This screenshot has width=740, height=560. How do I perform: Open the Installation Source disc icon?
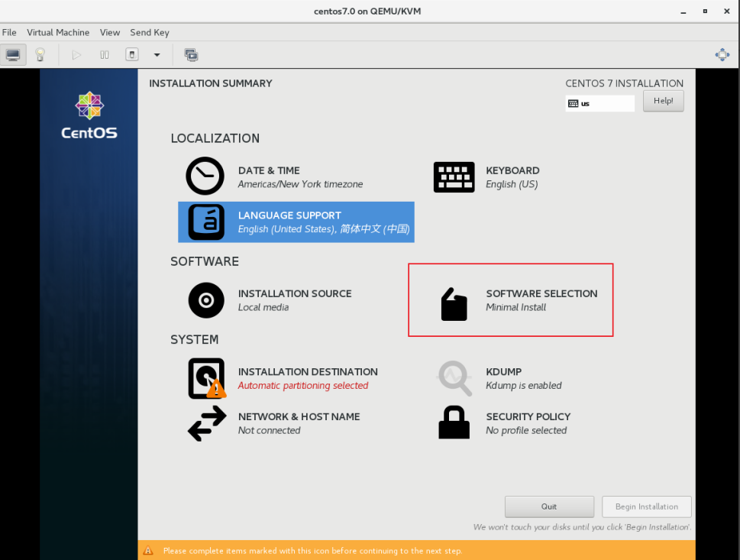point(206,300)
